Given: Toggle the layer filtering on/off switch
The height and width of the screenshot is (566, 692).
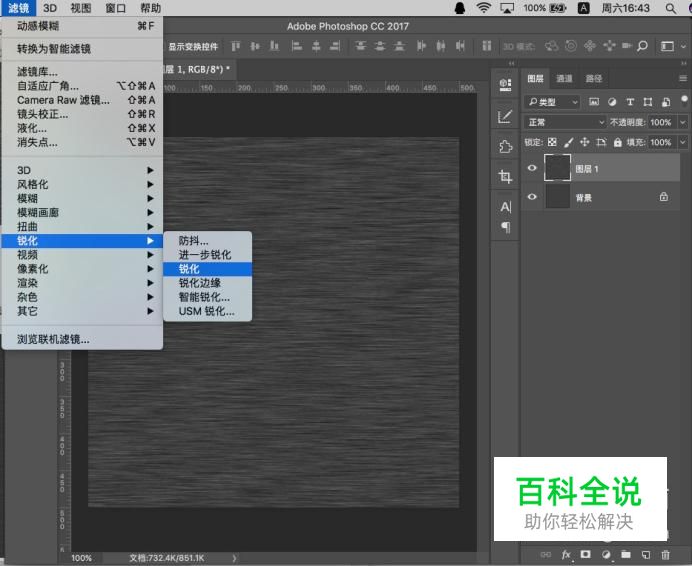Looking at the screenshot, I should (684, 101).
